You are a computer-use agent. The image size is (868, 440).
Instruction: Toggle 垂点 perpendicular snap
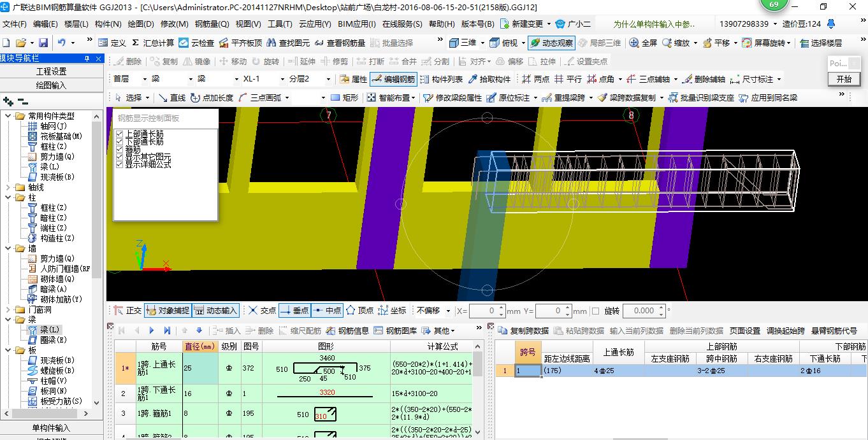point(294,311)
